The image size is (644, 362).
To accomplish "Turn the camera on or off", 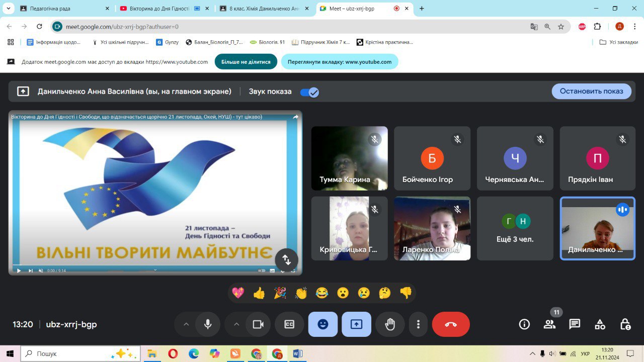I will (x=258, y=324).
